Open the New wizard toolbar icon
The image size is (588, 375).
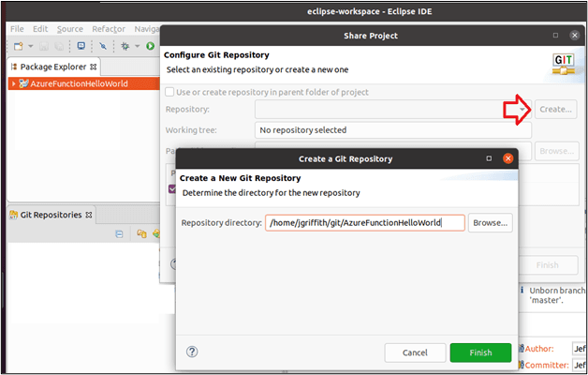tap(18, 46)
